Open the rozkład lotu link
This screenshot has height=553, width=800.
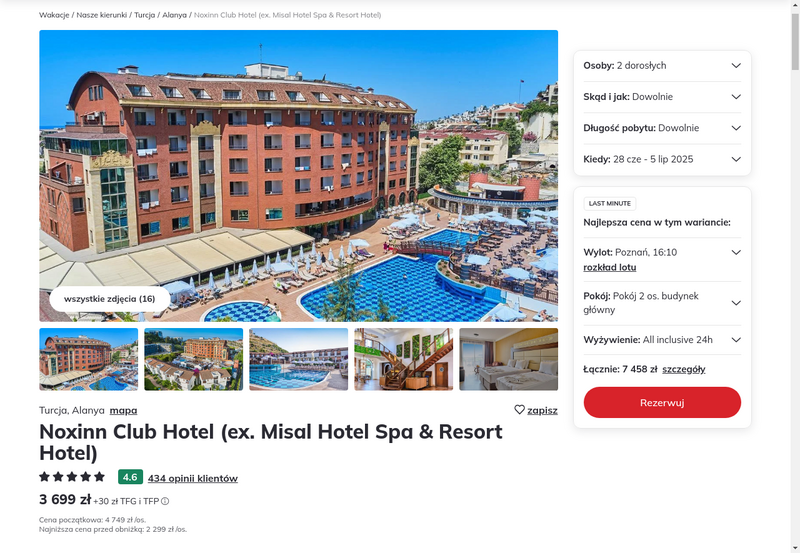pos(610,267)
